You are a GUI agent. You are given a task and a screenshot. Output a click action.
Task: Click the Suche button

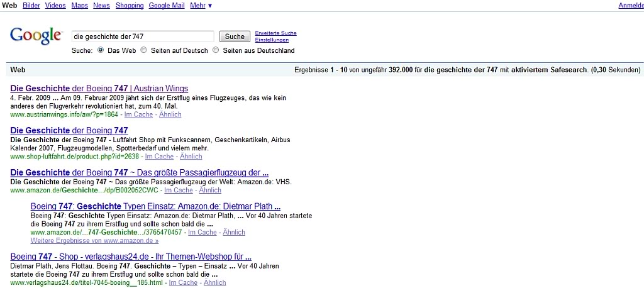(235, 36)
